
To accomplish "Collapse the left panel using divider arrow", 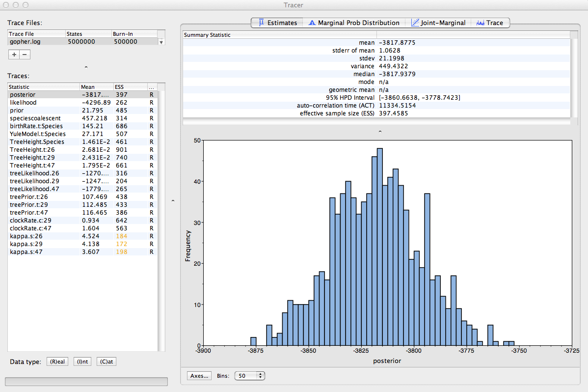I will click(173, 201).
